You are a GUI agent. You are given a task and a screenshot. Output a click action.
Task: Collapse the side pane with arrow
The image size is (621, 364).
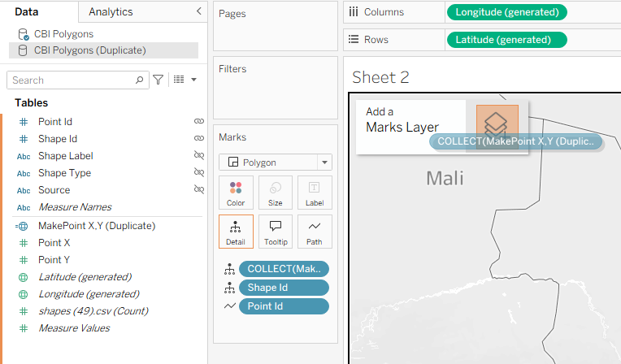(x=199, y=11)
